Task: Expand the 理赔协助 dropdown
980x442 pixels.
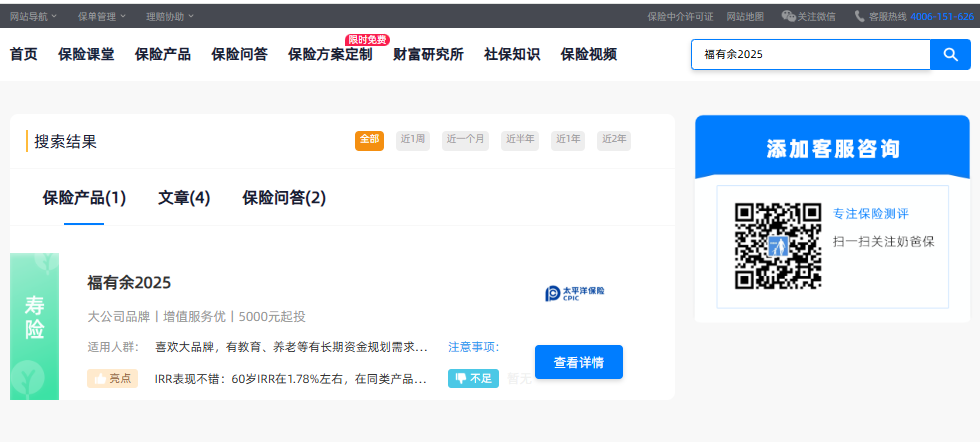Action: tap(170, 16)
